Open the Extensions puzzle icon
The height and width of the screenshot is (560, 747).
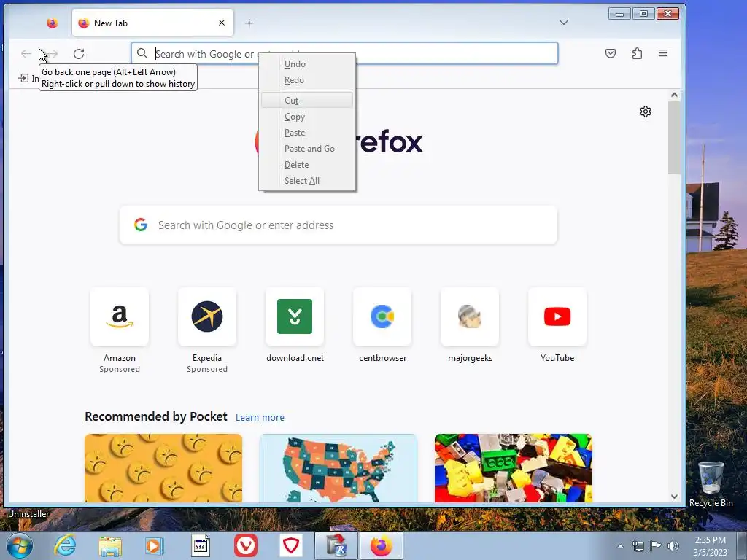coord(637,53)
